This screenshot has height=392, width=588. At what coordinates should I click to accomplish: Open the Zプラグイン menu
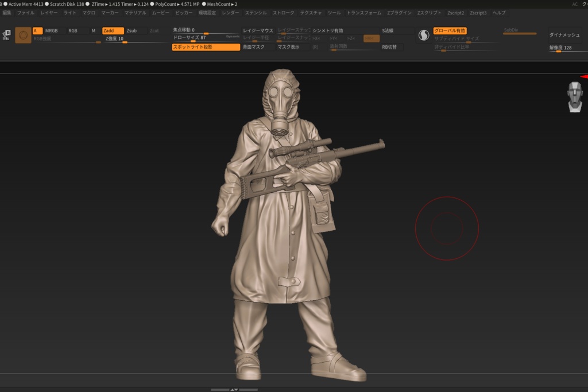click(x=400, y=13)
